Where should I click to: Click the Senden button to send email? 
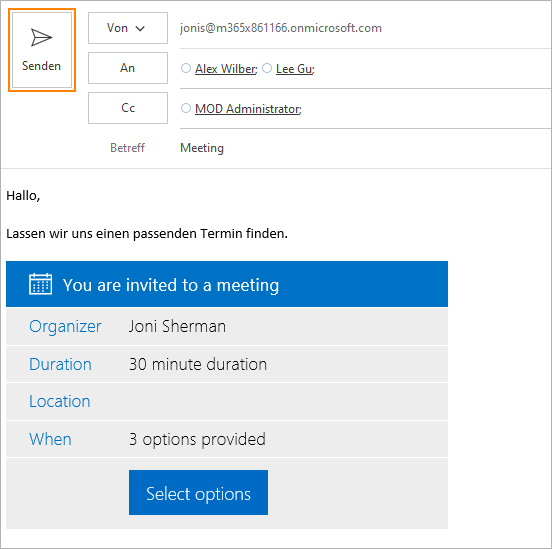tap(42, 50)
